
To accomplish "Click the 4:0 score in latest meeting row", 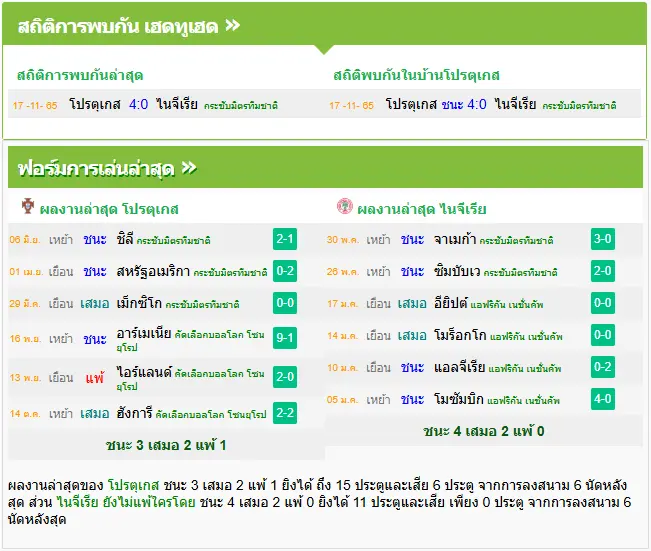I will (138, 104).
